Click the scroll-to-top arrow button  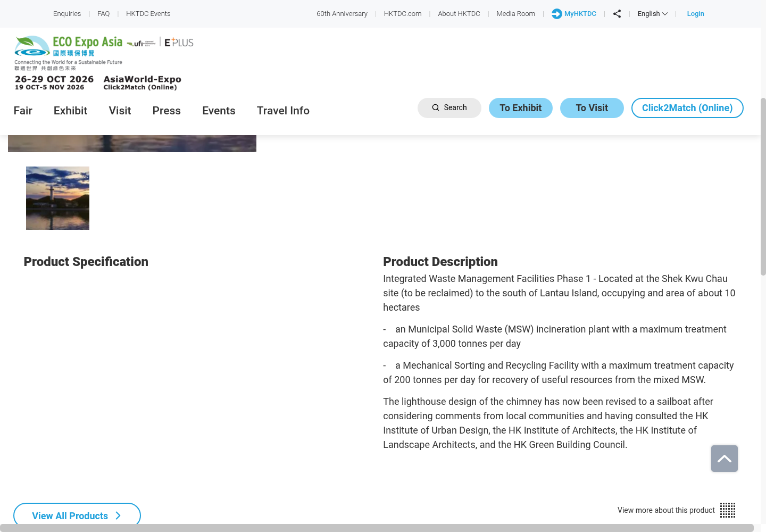point(725,459)
